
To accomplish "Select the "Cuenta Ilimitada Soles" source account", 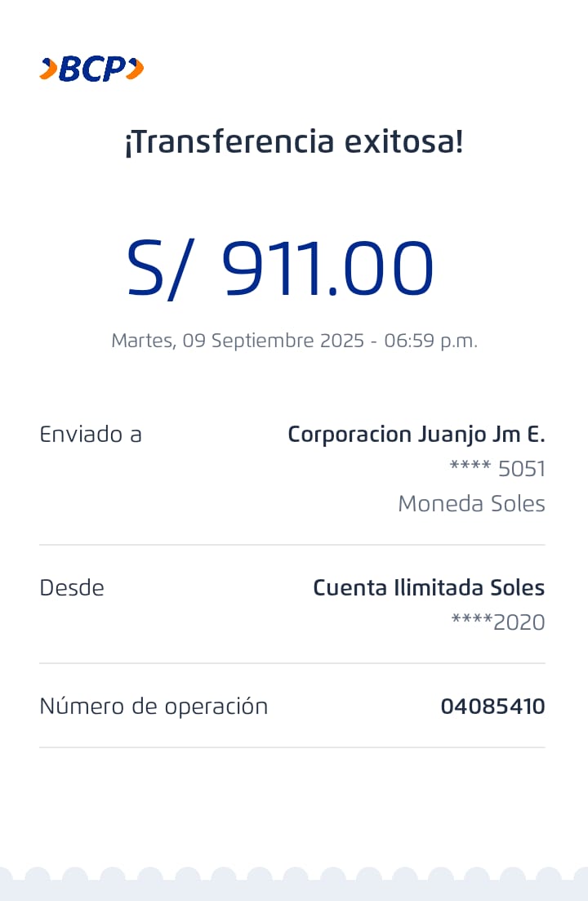I will (x=429, y=588).
